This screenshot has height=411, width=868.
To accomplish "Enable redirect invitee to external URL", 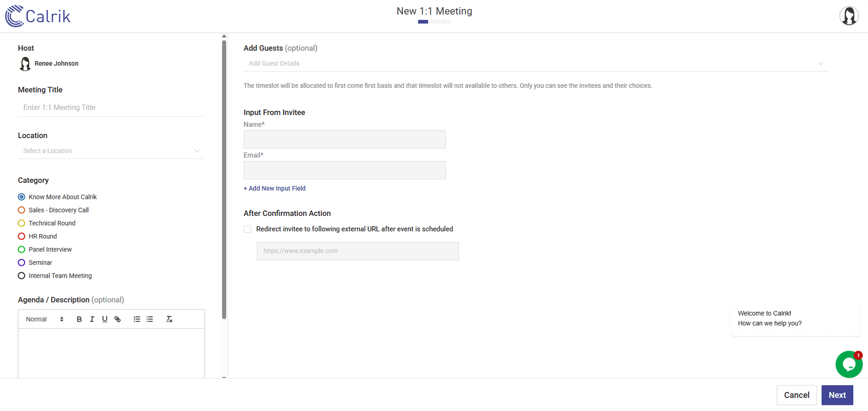I will coord(248,229).
